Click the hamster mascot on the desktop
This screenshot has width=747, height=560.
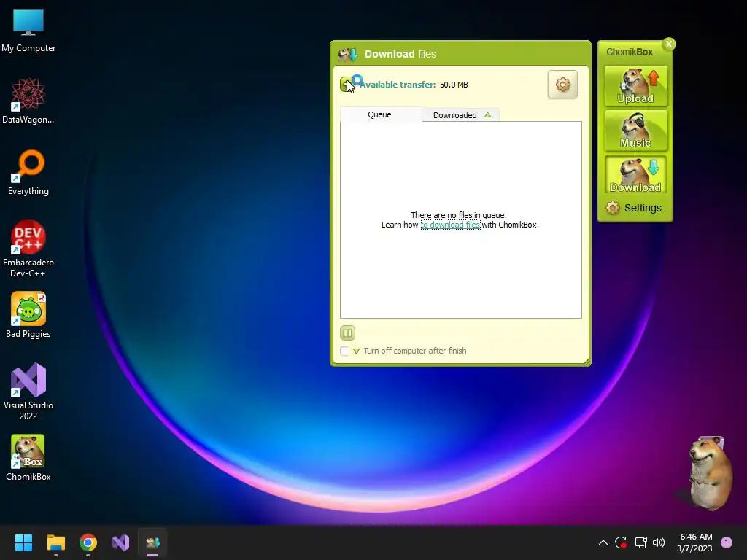click(x=710, y=472)
